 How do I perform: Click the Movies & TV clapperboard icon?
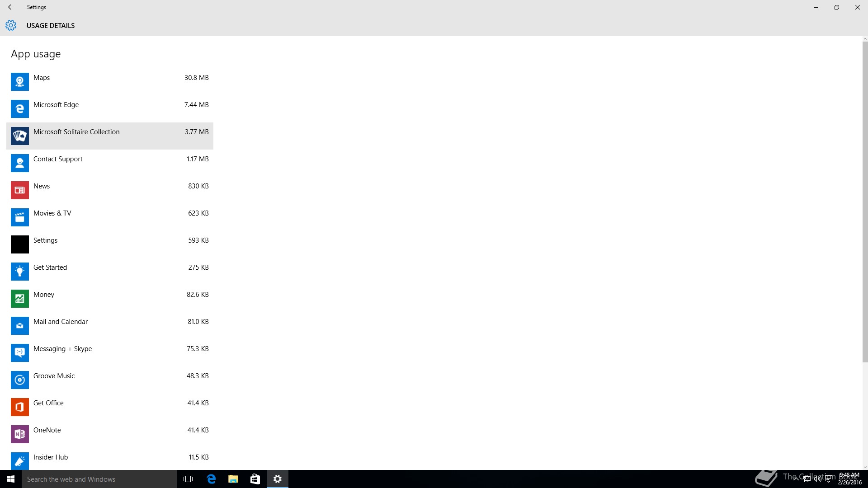[x=20, y=217]
